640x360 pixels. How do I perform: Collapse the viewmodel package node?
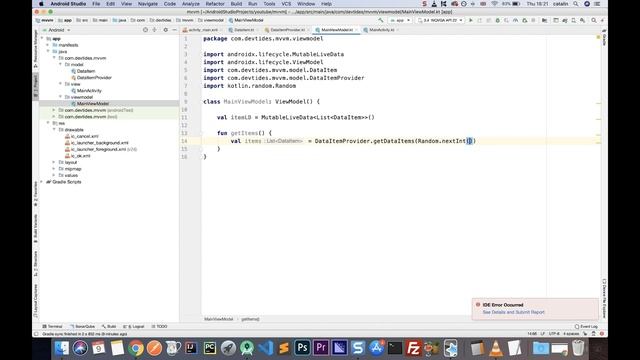coord(60,97)
